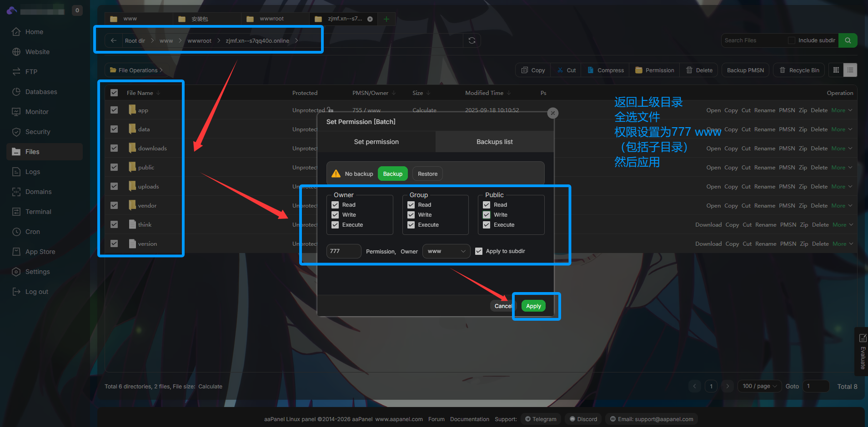The width and height of the screenshot is (868, 427).
Task: Close the Set Permission dialog
Action: click(x=553, y=113)
